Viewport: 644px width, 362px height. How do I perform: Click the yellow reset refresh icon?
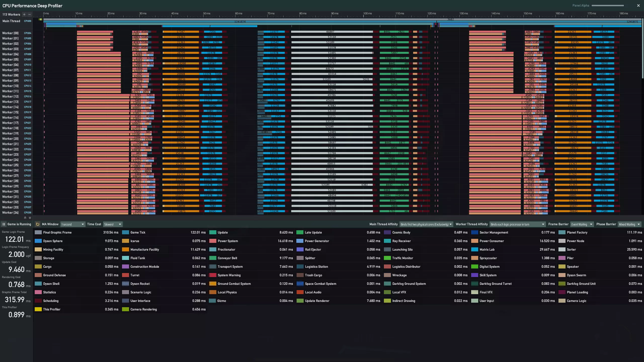(x=37, y=224)
